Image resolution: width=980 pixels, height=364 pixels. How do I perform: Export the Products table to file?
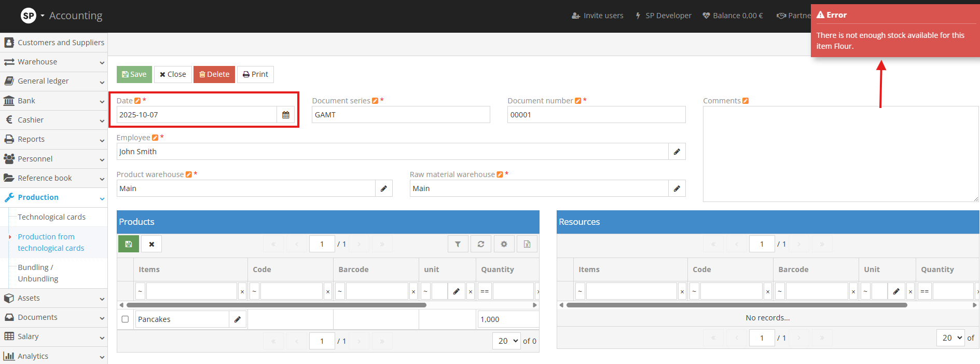pyautogui.click(x=527, y=244)
